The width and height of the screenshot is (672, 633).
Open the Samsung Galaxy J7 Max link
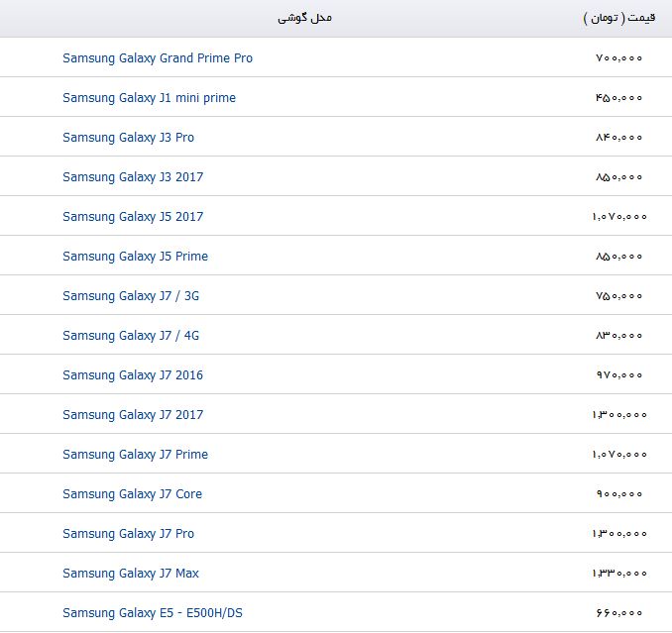pyautogui.click(x=131, y=574)
